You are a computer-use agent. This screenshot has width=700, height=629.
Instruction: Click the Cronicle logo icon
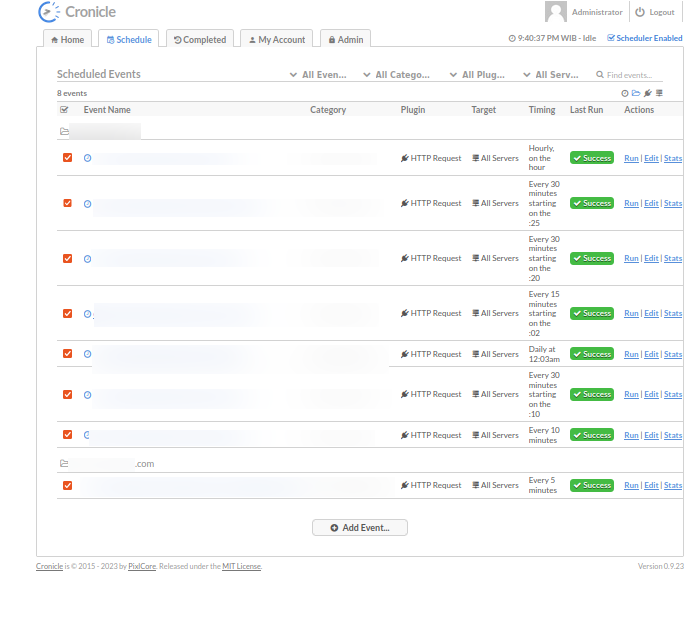48,12
